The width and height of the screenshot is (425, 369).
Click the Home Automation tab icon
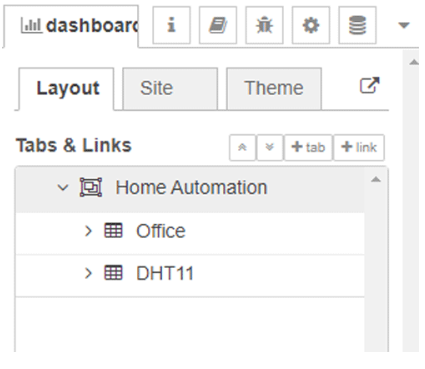(x=91, y=187)
